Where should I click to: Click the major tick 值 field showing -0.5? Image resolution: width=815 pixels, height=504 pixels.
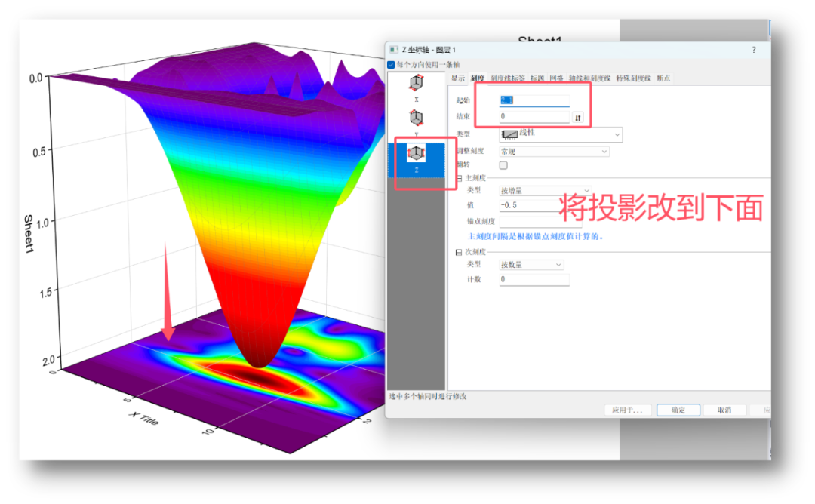[529, 205]
